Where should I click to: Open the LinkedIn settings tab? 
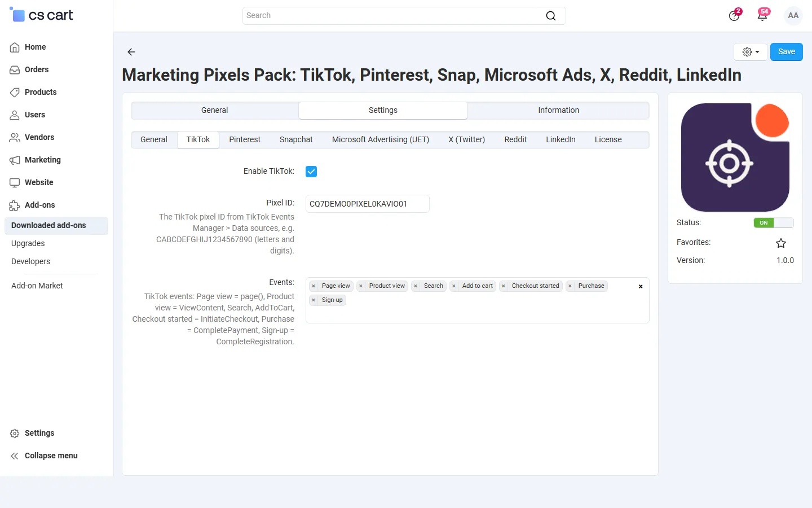click(561, 140)
